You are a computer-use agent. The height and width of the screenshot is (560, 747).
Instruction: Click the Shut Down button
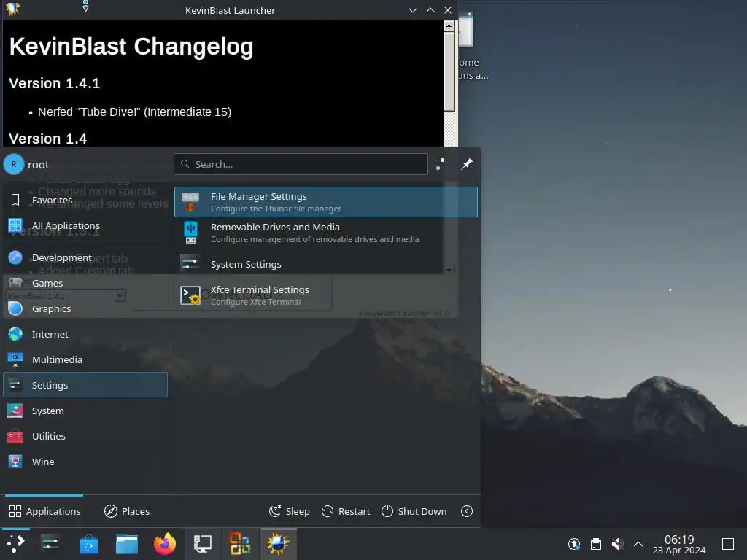414,511
